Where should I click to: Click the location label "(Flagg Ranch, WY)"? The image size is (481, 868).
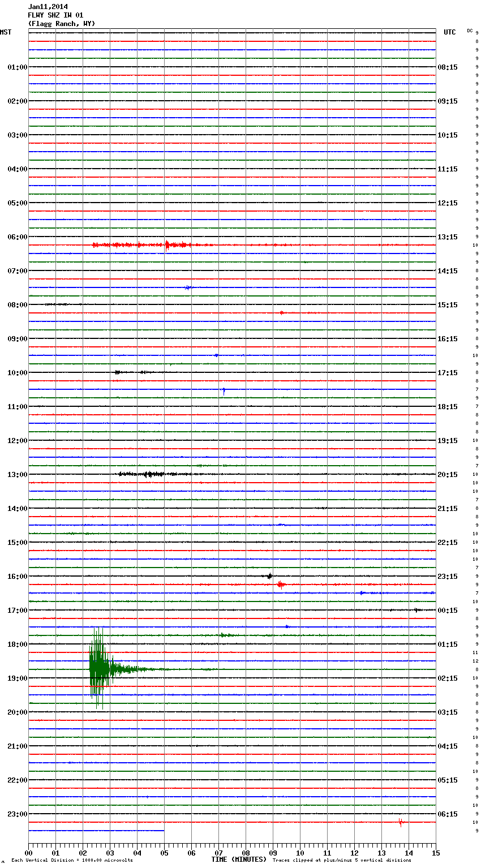click(x=62, y=24)
